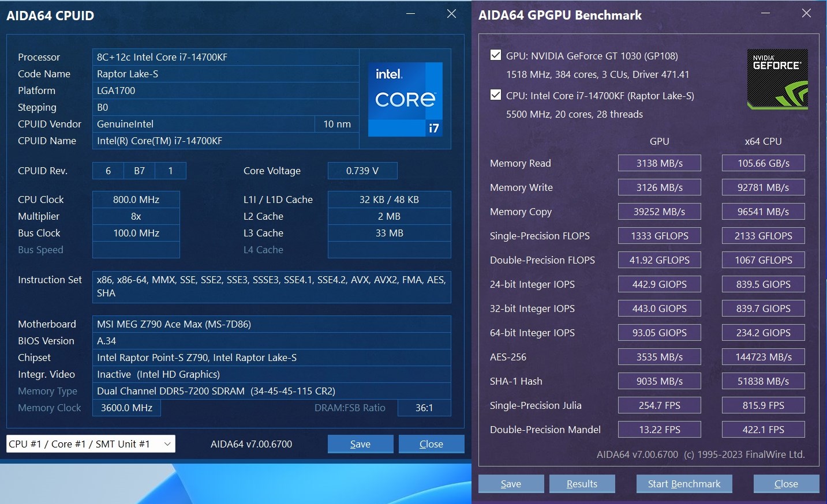Minimize the AIDA64 GPGPU Benchmark window
This screenshot has height=504, width=827.
point(766,14)
